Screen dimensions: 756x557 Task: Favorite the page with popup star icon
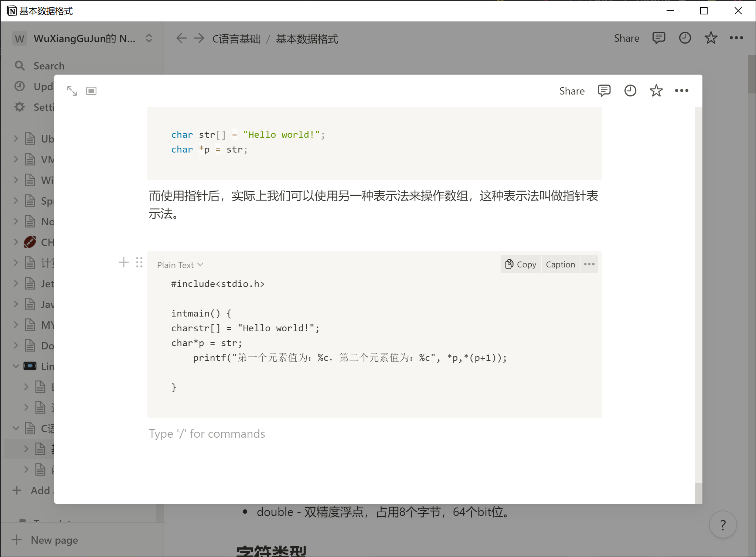pos(656,91)
